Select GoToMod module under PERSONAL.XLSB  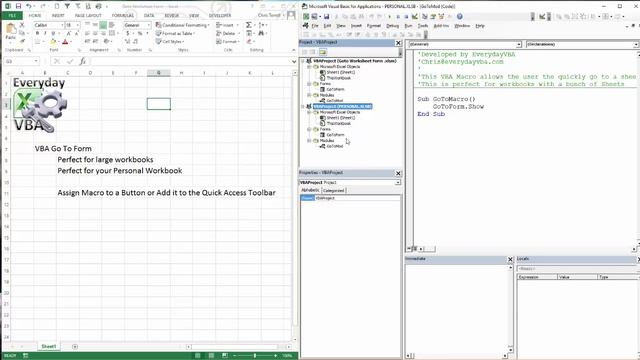[335, 146]
